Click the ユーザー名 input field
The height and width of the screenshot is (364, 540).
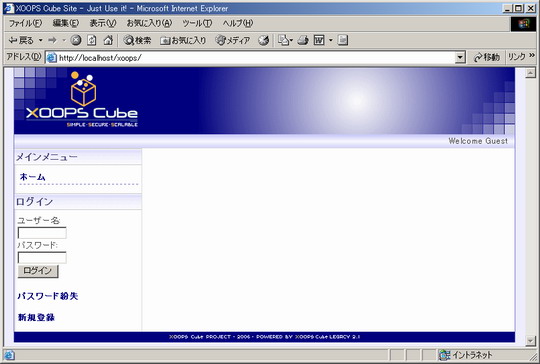click(x=42, y=233)
